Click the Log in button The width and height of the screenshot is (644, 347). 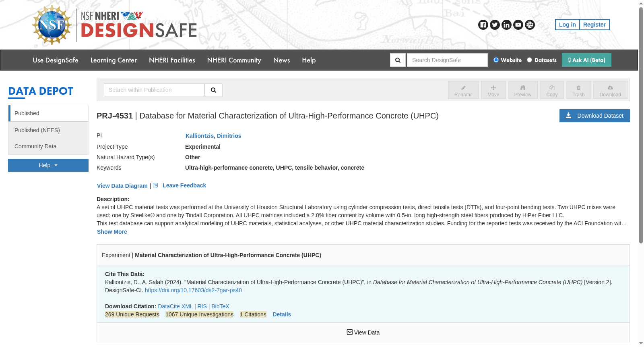[x=568, y=25]
